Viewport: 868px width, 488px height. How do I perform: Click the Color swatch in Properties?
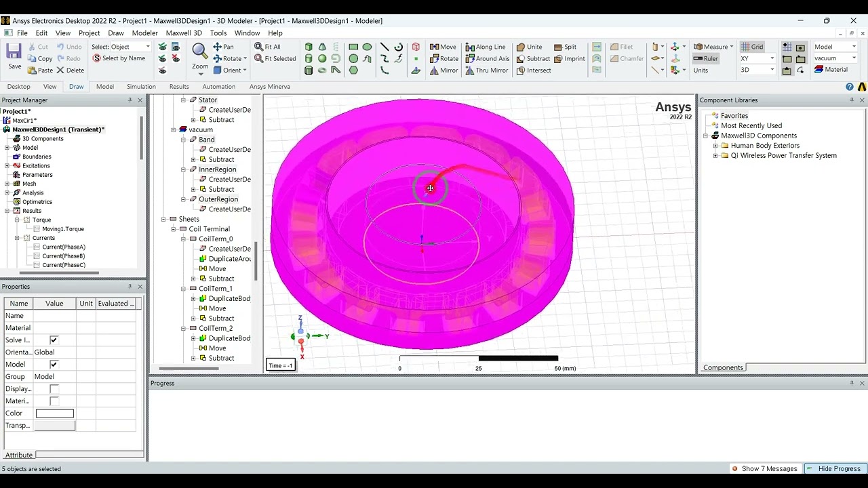(55, 413)
